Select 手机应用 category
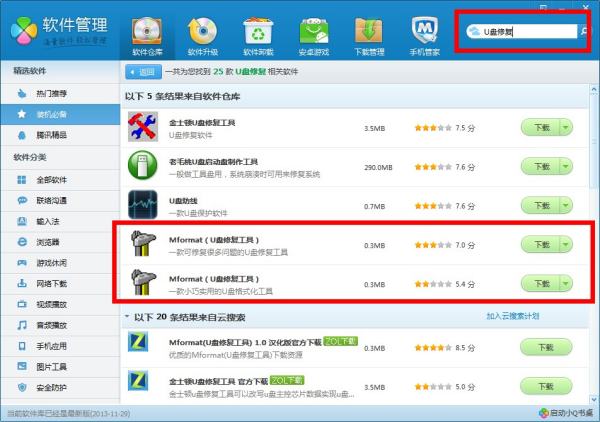 (60, 346)
